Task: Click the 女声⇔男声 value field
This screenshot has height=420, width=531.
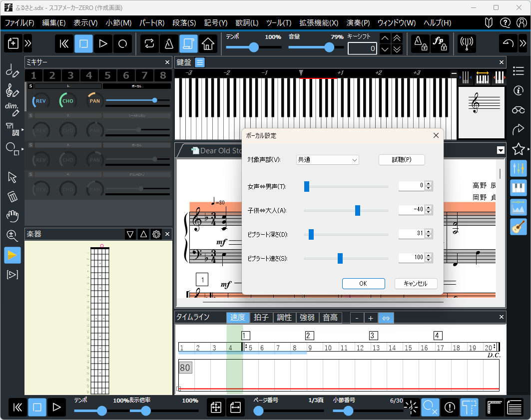Action: (x=412, y=186)
